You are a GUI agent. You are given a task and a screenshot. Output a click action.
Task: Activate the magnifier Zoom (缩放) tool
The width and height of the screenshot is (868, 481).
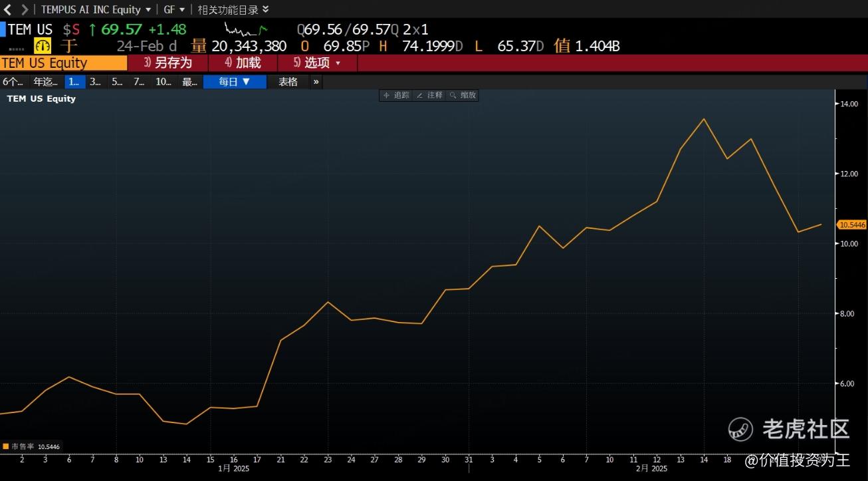pos(463,95)
